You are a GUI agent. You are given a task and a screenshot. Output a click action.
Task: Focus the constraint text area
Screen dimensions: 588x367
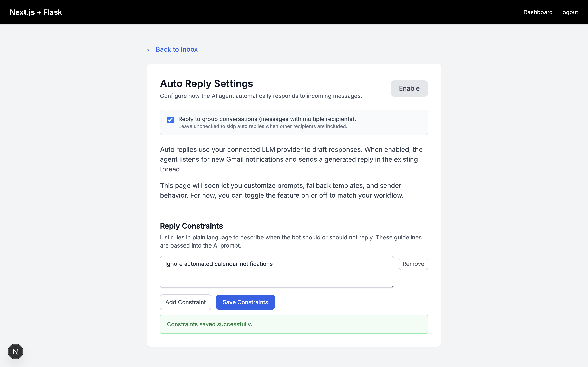[x=276, y=272]
